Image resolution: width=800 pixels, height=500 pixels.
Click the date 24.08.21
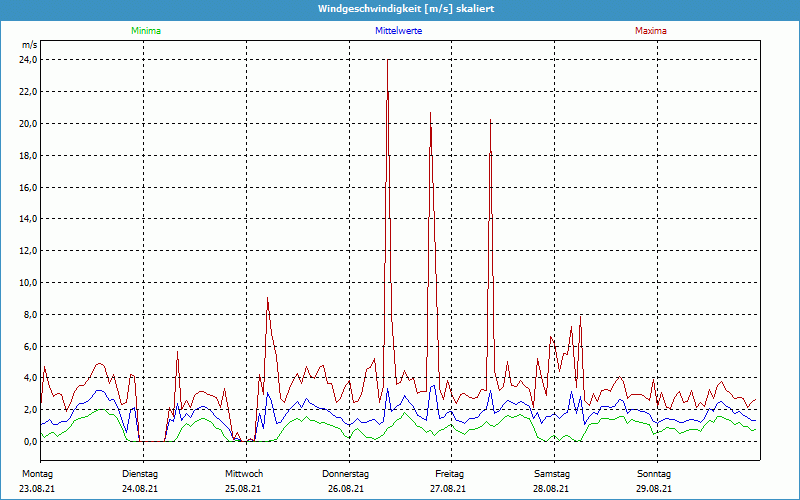[x=140, y=489]
